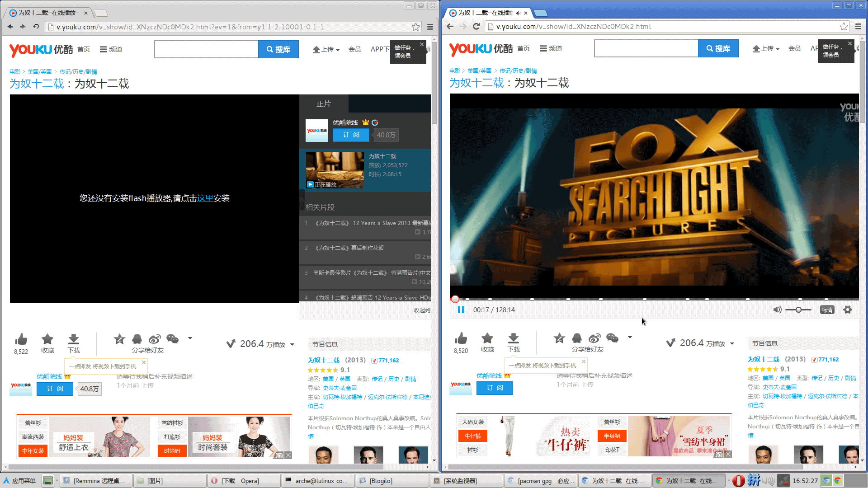The image size is (868, 488).
Task: Click the video progress bar handle
Action: click(x=455, y=299)
